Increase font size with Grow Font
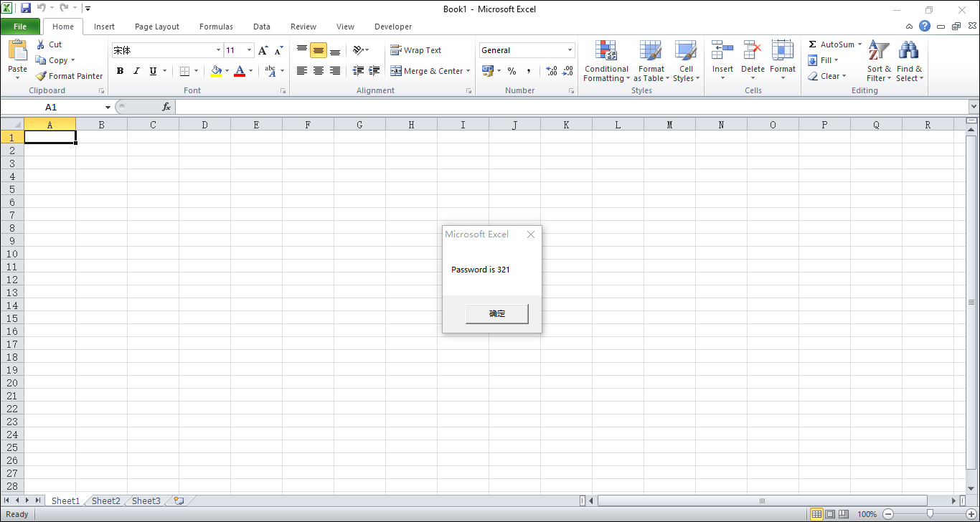This screenshot has height=522, width=980. point(263,50)
